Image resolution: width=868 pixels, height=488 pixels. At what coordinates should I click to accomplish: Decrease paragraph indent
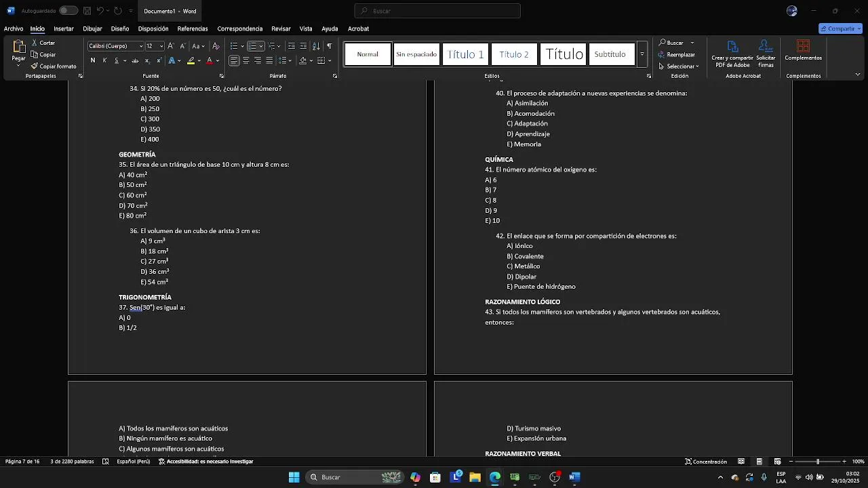pyautogui.click(x=292, y=46)
